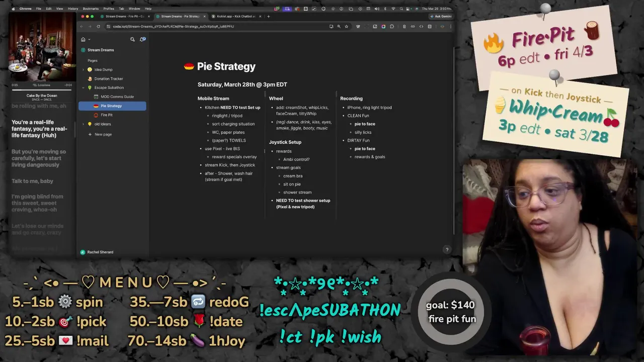Screen dimensions: 644x362
Task: Open the Escape Subathon page
Action: tap(109, 87)
